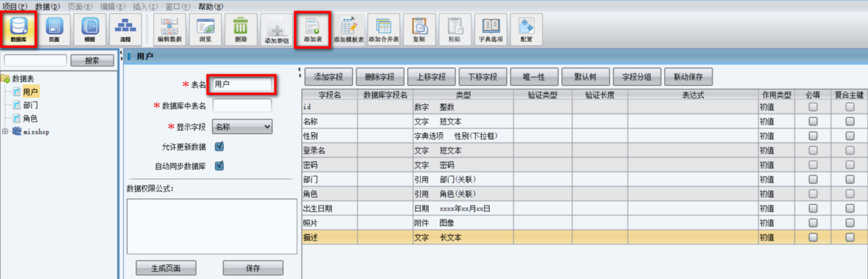Image resolution: width=868 pixels, height=279 pixels.
Task: Click the 字段名 column header
Action: [x=329, y=94]
